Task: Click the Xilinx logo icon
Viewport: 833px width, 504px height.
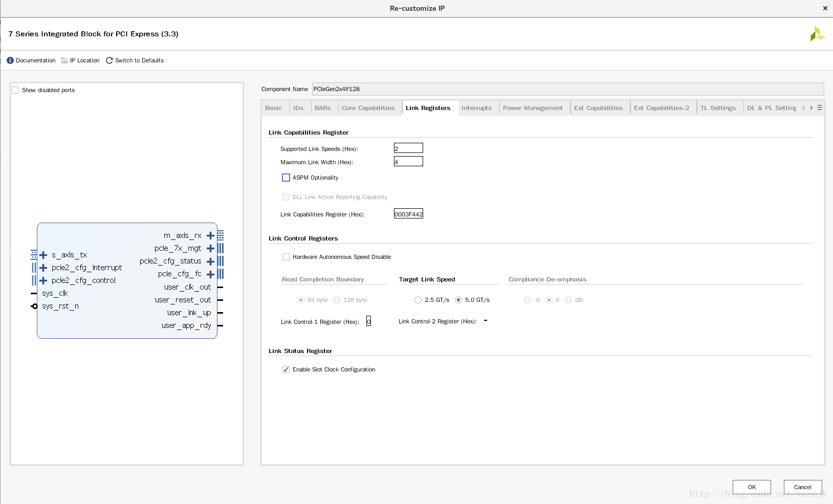Action: [817, 34]
